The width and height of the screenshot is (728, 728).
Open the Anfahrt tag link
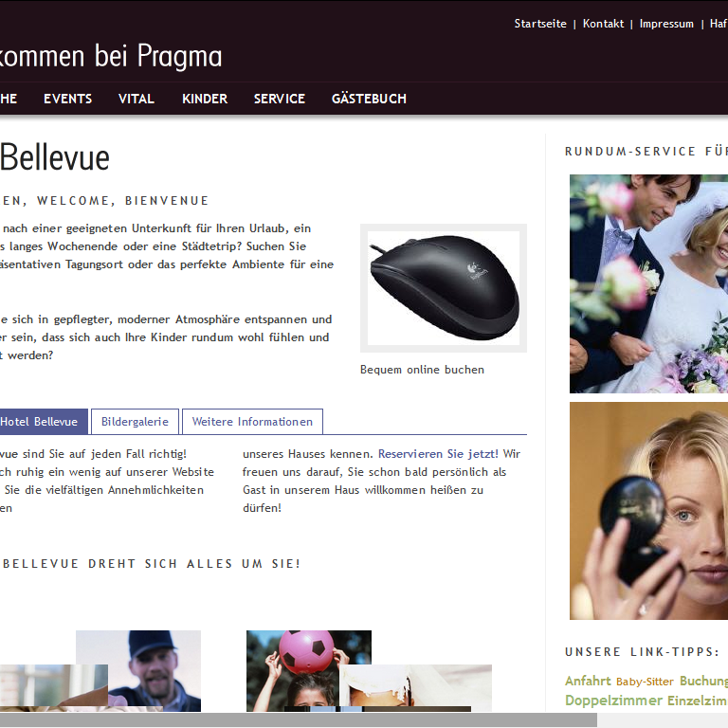(x=588, y=682)
